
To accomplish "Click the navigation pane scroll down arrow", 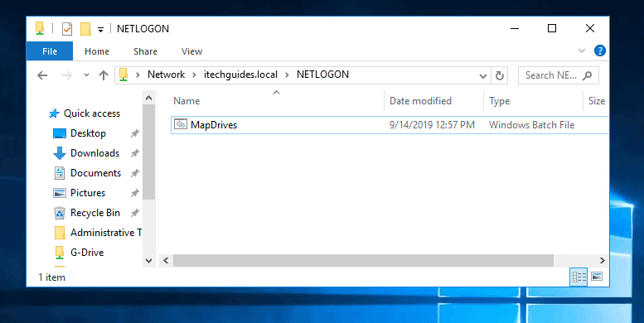I will tap(149, 260).
